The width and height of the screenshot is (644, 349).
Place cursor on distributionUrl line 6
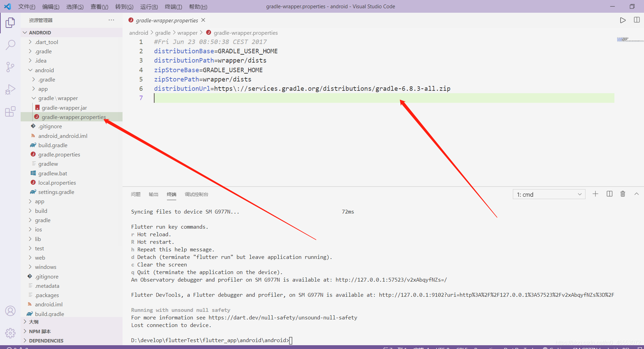point(302,89)
